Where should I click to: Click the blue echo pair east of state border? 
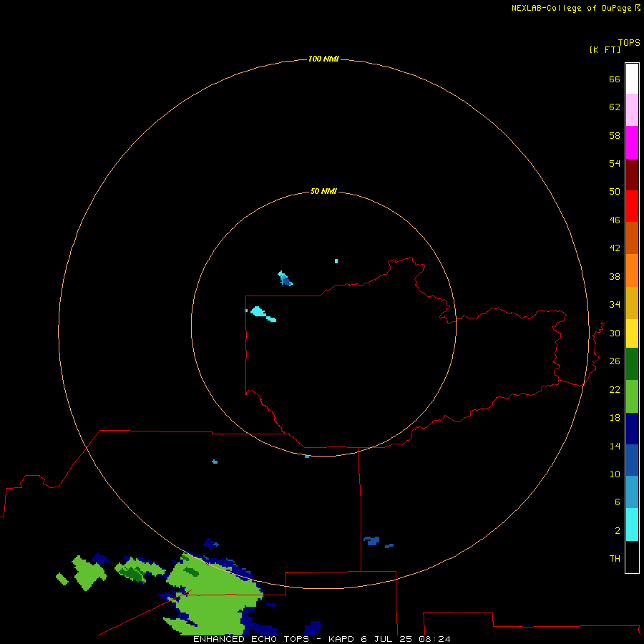click(379, 542)
